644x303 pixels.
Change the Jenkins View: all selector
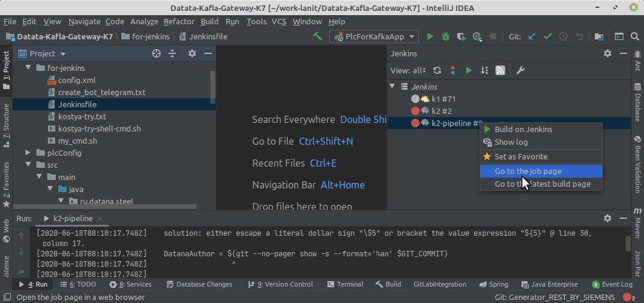point(408,71)
